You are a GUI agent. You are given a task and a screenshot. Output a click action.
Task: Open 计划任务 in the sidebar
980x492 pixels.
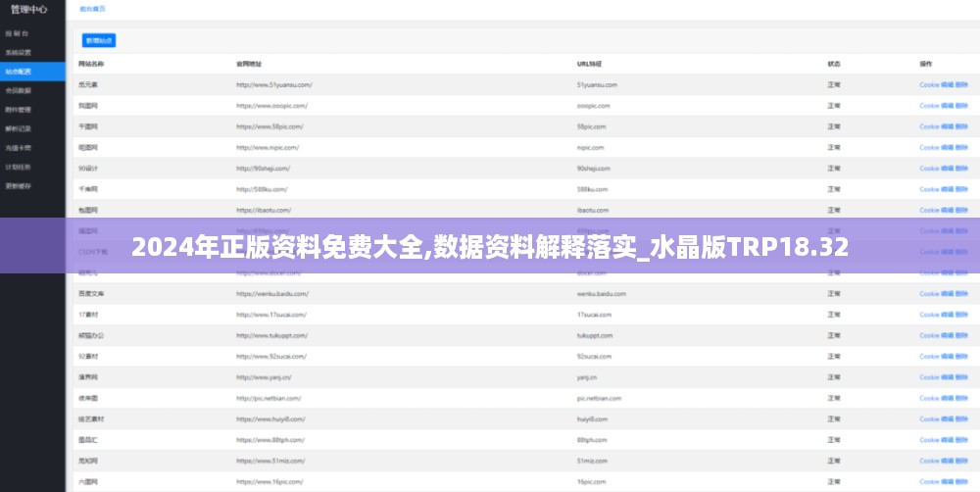coord(19,167)
